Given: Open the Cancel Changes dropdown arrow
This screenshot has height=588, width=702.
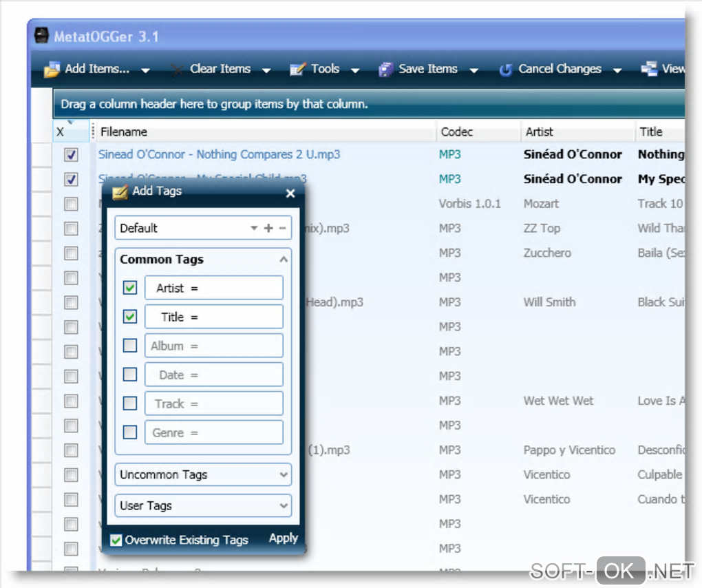Looking at the screenshot, I should (617, 70).
